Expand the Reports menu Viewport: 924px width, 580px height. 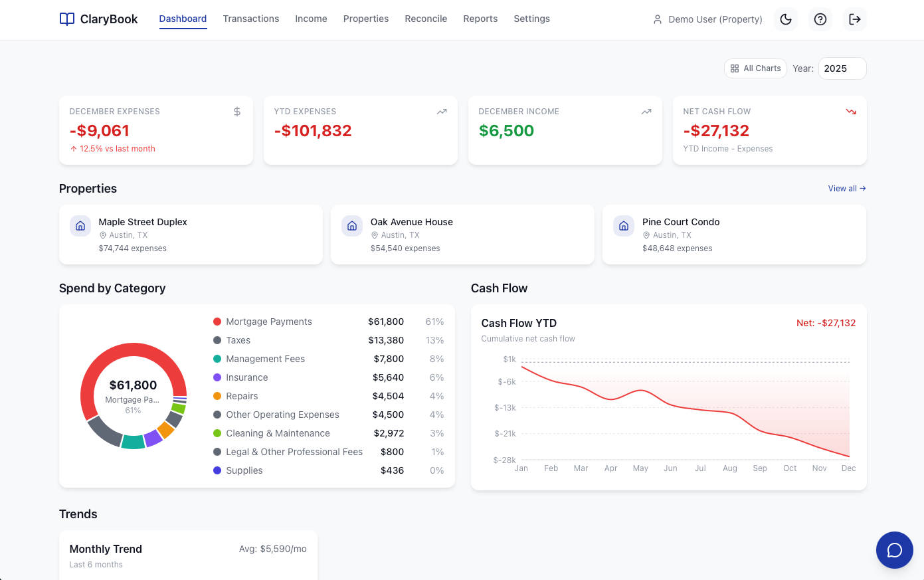click(x=480, y=19)
